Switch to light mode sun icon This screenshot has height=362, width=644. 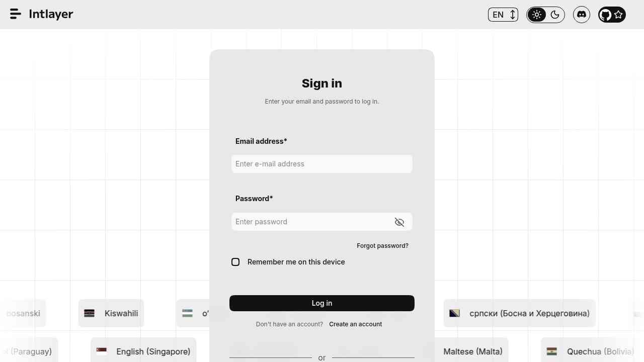537,15
